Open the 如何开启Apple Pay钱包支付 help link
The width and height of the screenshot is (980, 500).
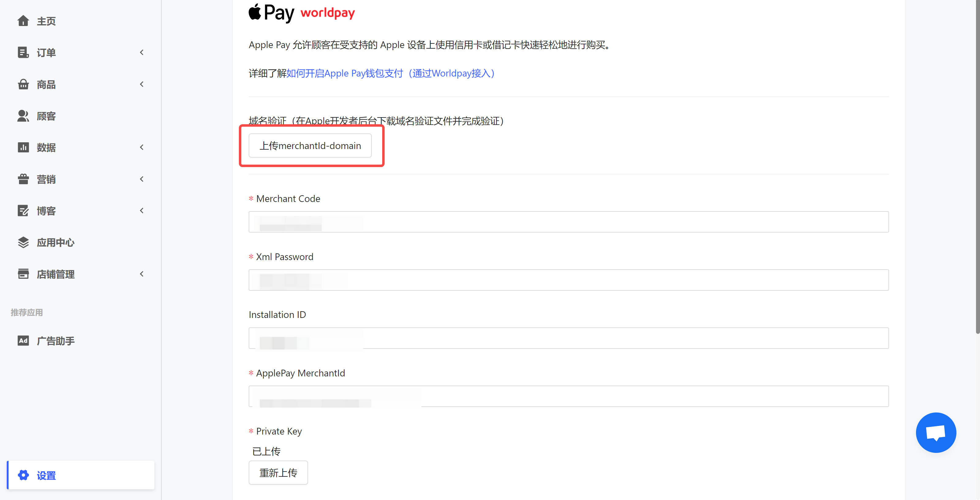click(x=390, y=73)
